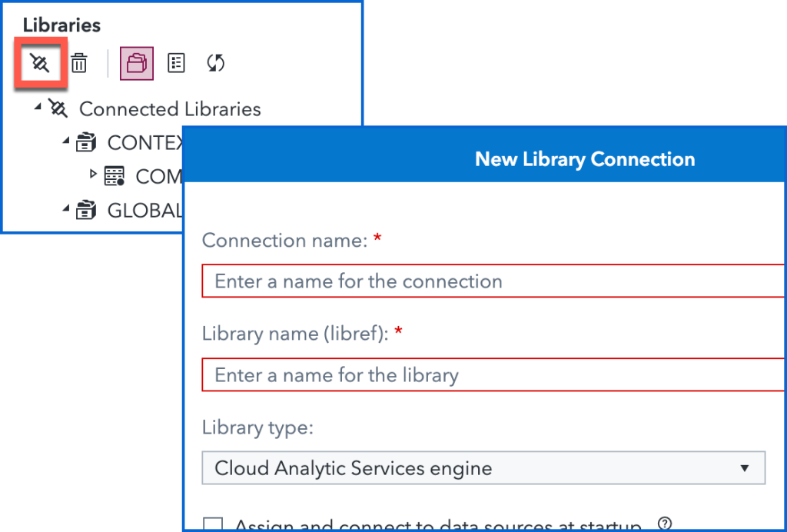Click the help icon beside startup option
The image size is (787, 532).
(665, 524)
